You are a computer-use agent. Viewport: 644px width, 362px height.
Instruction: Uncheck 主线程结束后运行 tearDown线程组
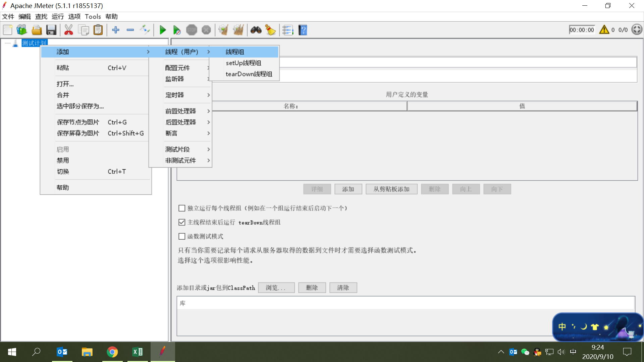coord(182,222)
